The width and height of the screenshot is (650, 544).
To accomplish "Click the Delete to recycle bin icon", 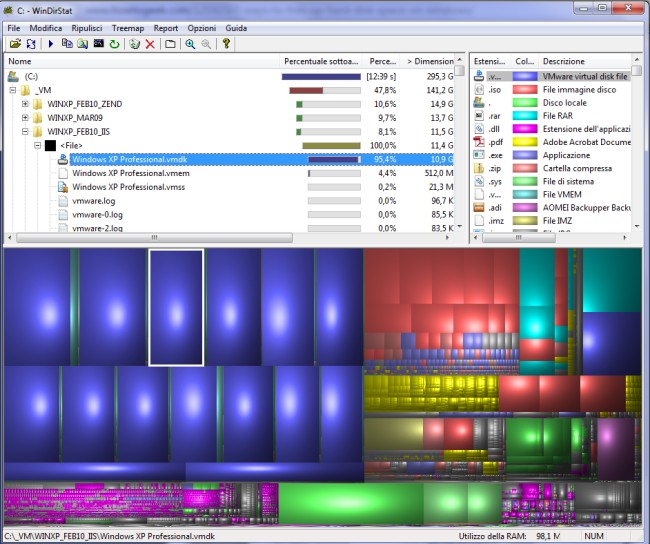I will (x=134, y=44).
